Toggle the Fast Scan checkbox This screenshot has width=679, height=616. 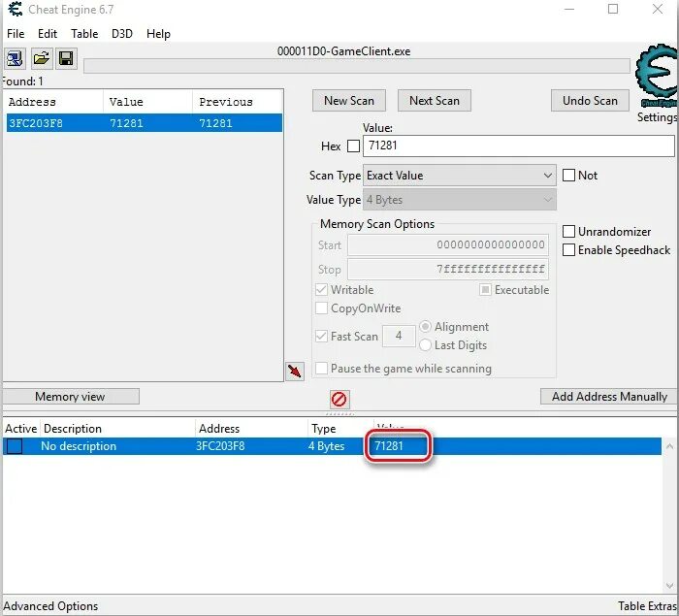(321, 337)
